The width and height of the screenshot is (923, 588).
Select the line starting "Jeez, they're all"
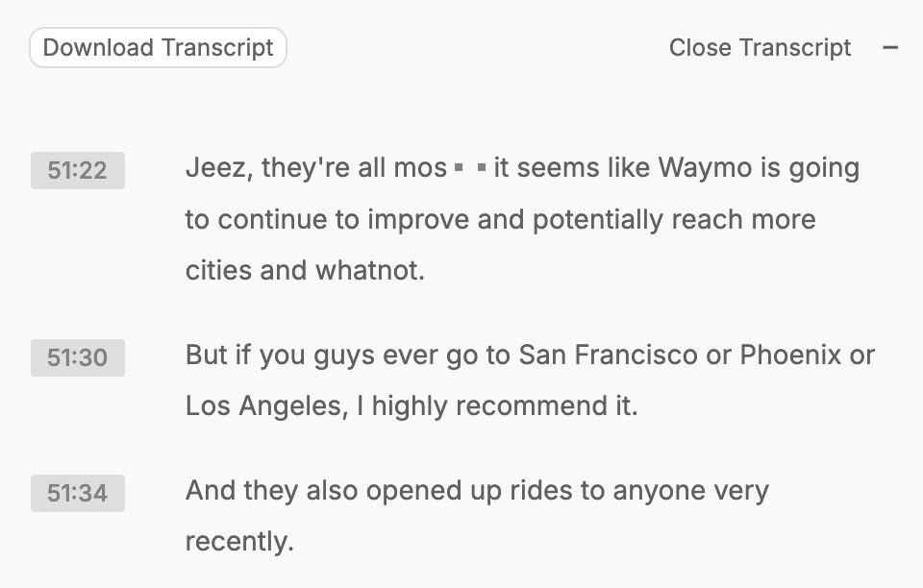522,168
